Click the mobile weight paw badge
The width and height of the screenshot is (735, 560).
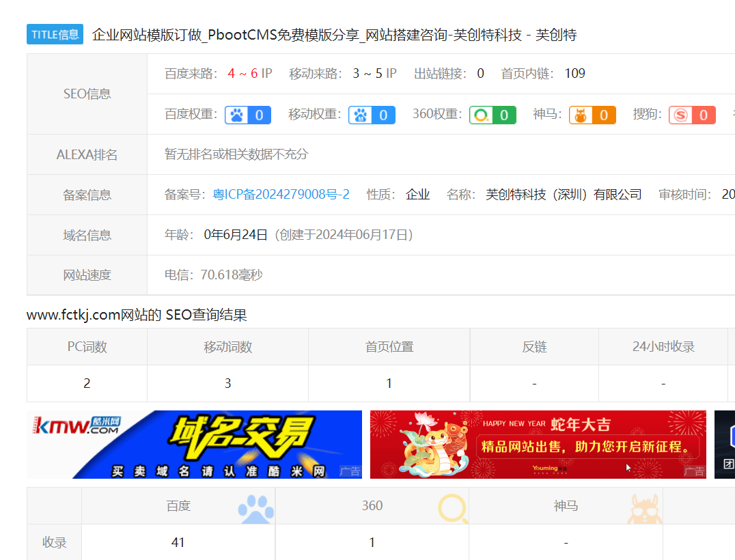372,115
